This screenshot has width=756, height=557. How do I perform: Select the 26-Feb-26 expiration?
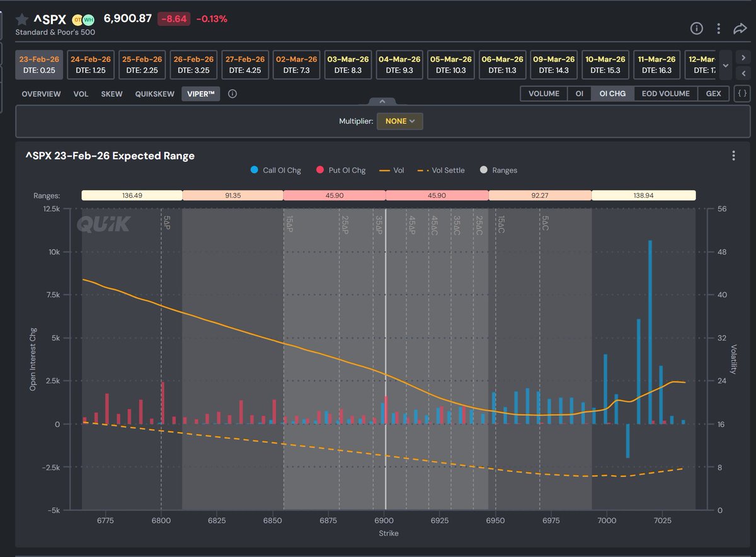point(193,65)
